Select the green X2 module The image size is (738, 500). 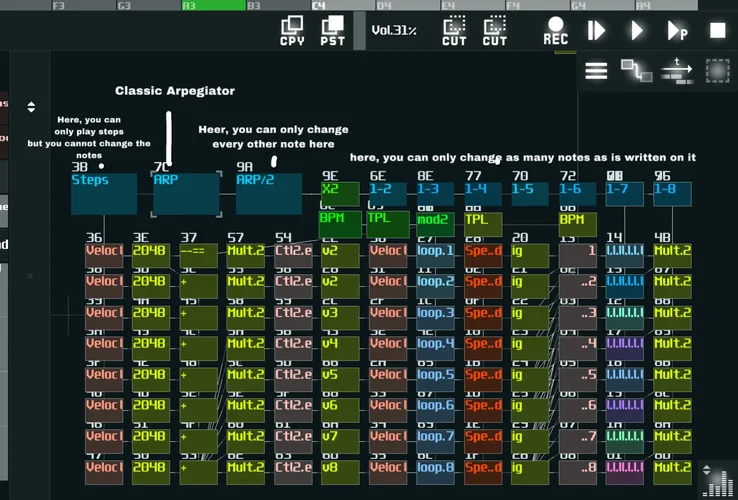pos(340,194)
